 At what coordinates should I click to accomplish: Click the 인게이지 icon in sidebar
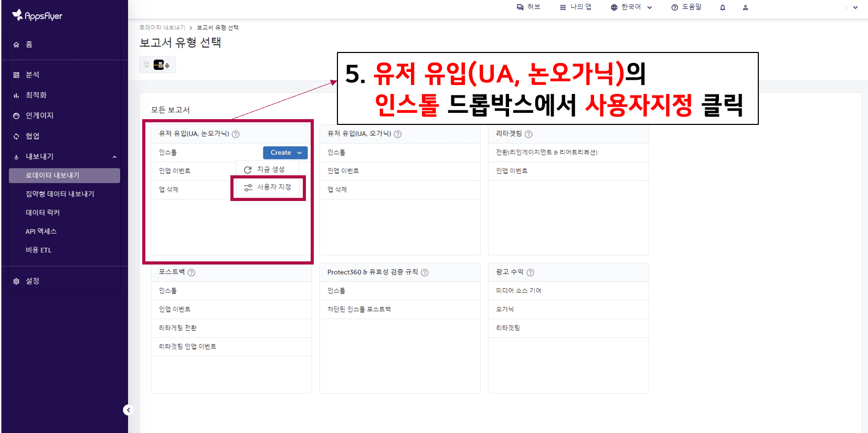tap(16, 116)
